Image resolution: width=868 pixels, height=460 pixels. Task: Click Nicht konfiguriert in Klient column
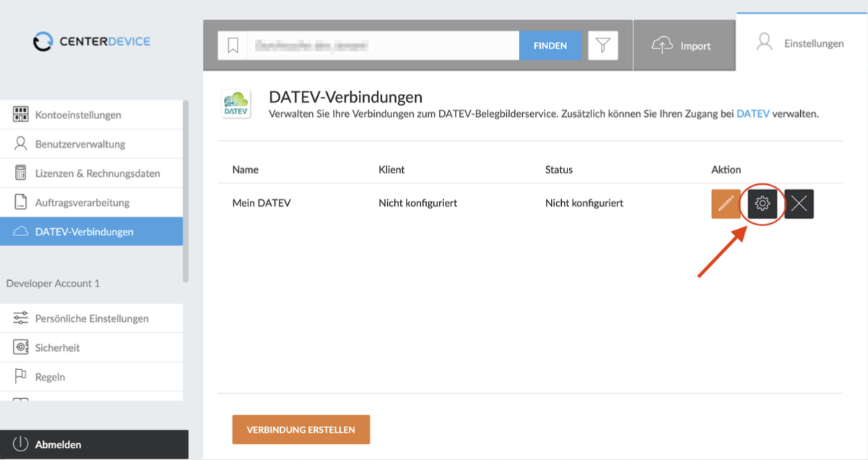pyautogui.click(x=417, y=203)
